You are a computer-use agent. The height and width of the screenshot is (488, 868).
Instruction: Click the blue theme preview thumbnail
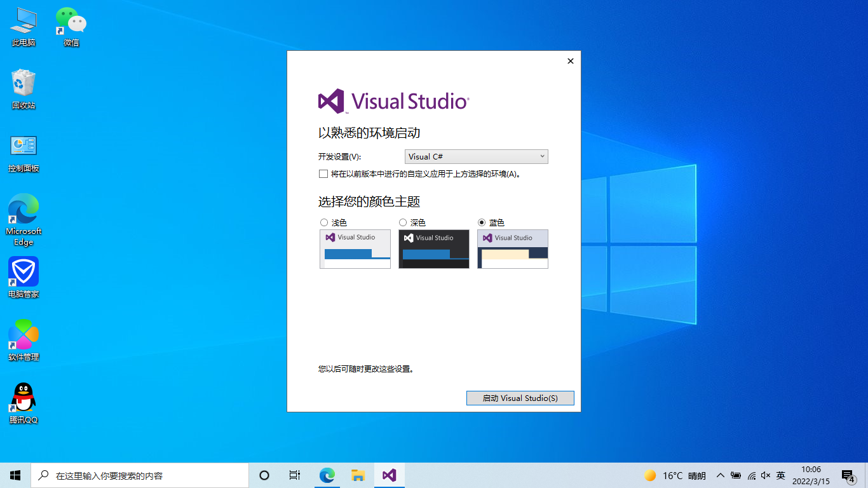[x=513, y=249]
